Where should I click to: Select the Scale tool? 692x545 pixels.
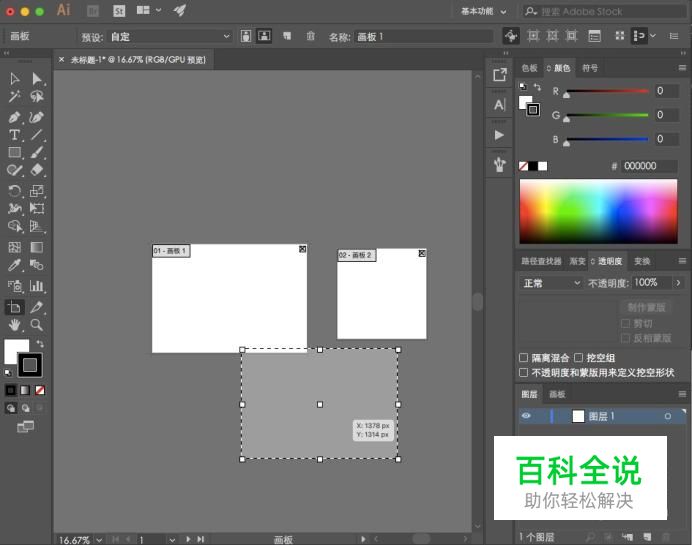point(37,191)
